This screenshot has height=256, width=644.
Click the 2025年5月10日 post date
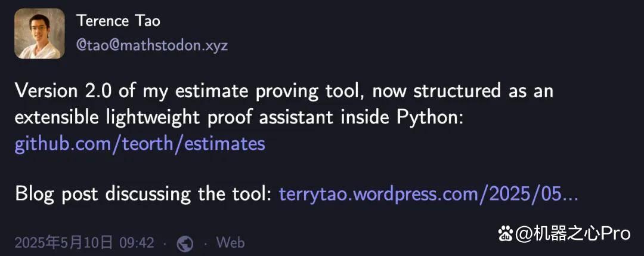[64, 243]
